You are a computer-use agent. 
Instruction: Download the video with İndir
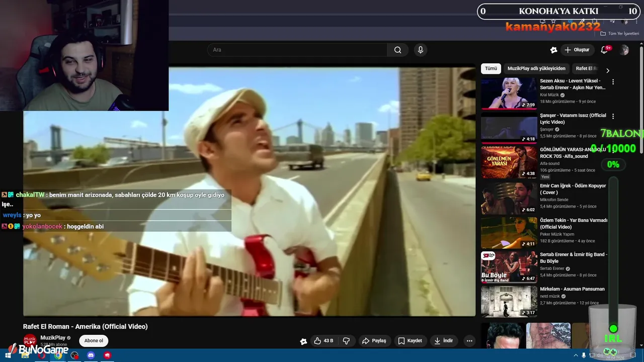444,340
